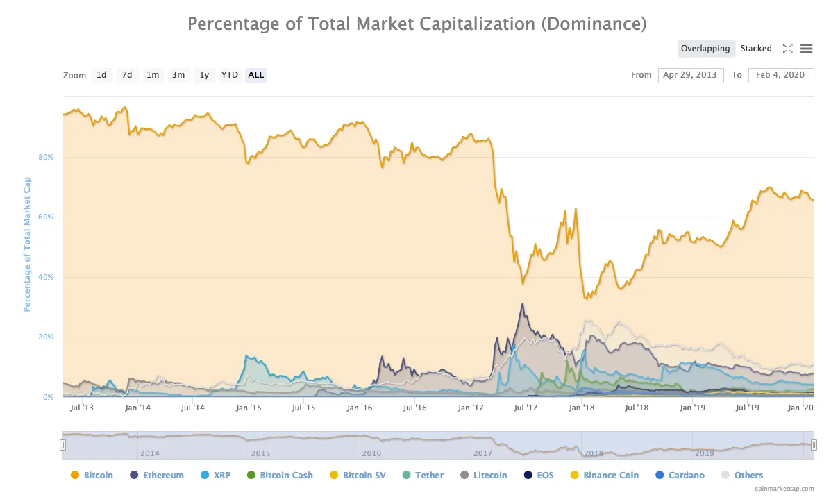Select the 1m zoom button

tap(153, 75)
